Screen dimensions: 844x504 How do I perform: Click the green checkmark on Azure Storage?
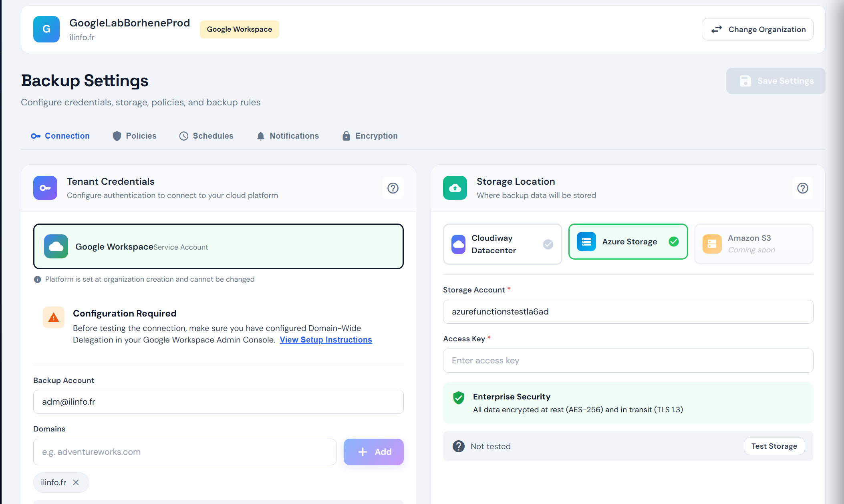674,242
